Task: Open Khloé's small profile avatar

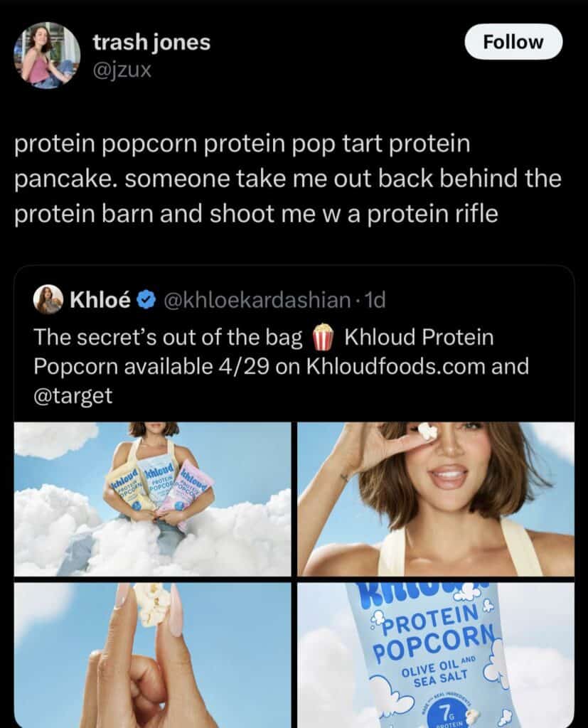Action: tap(48, 299)
